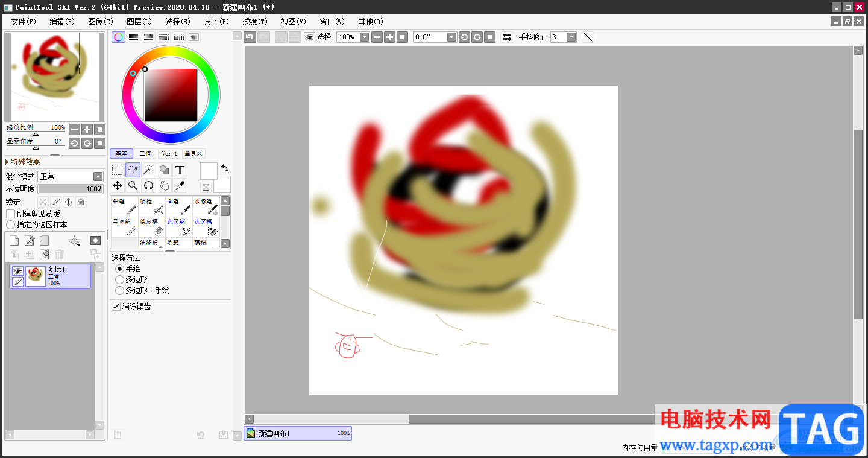Viewport: 868px width, 458px height.
Task: Select the magic wand tool
Action: (x=148, y=170)
